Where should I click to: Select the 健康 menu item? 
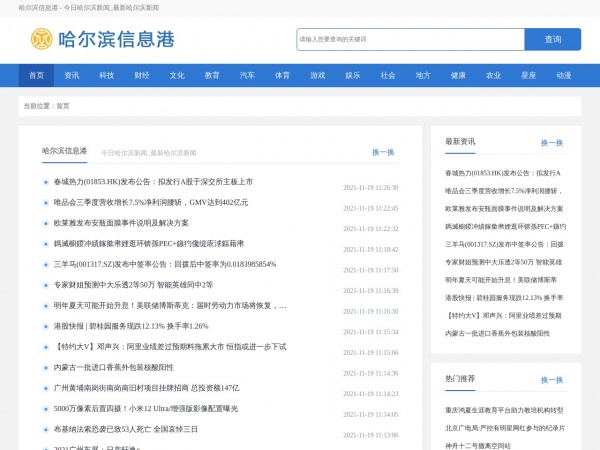tap(458, 75)
